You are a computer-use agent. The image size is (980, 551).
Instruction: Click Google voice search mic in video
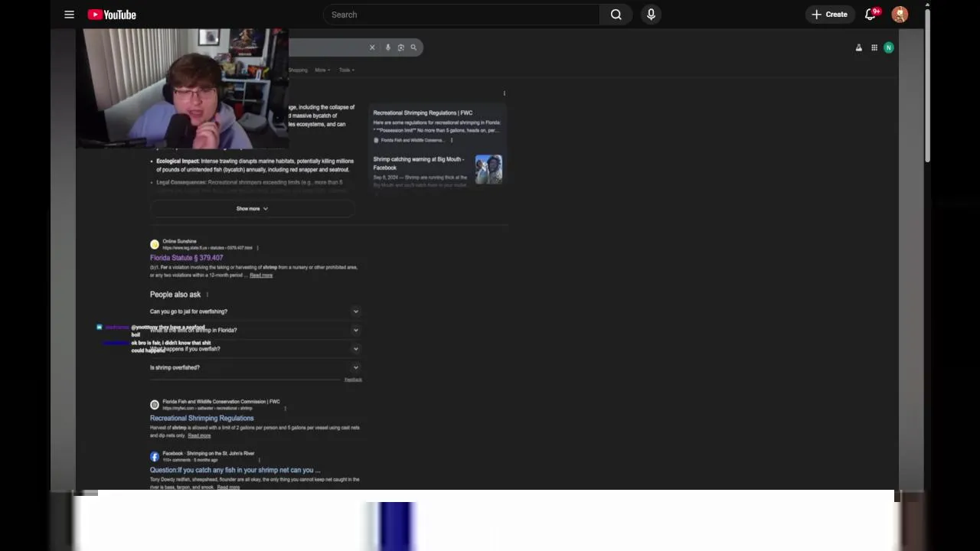pyautogui.click(x=388, y=47)
